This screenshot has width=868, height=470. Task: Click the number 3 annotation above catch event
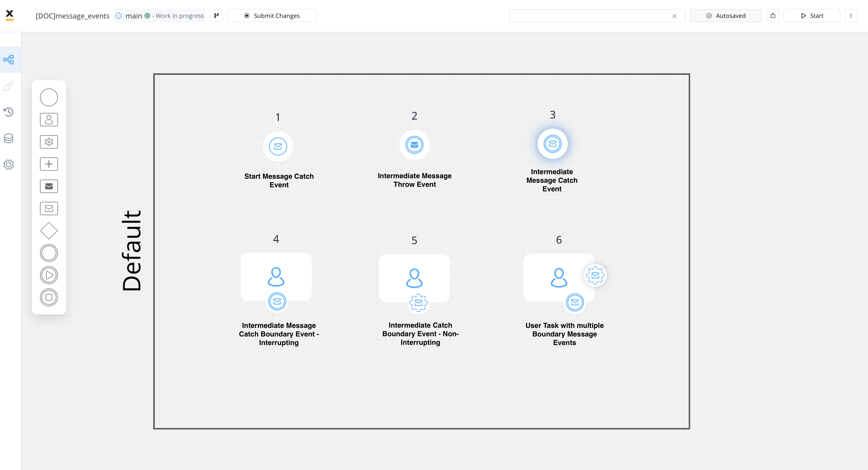553,115
